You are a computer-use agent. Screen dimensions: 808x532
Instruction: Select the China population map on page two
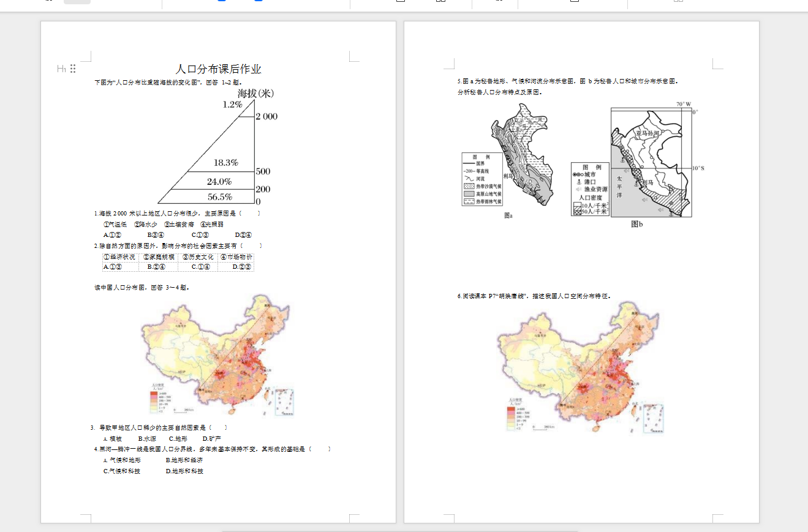coord(580,368)
